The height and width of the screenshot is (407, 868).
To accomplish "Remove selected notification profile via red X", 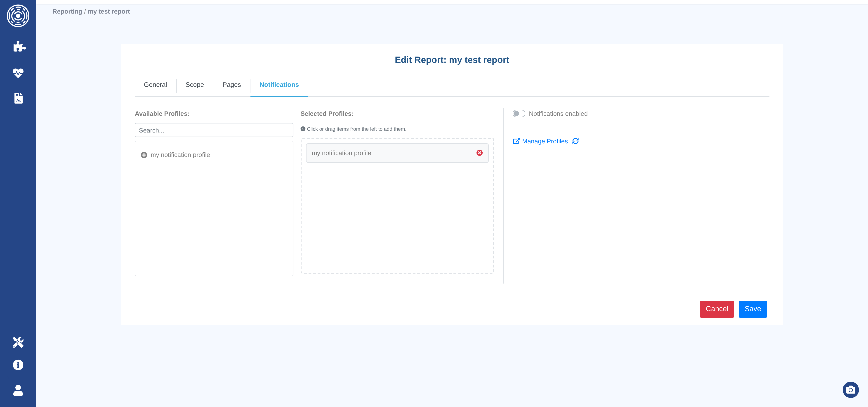I will click(479, 153).
